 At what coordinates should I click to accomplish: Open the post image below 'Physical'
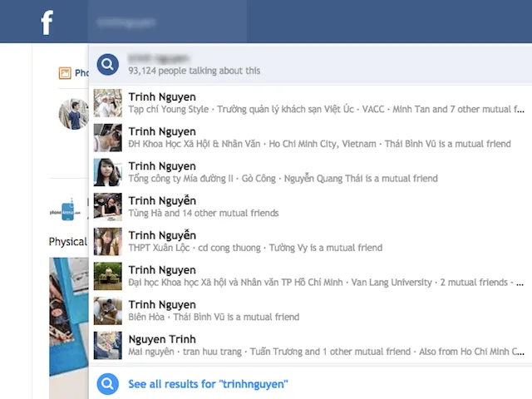click(x=69, y=328)
